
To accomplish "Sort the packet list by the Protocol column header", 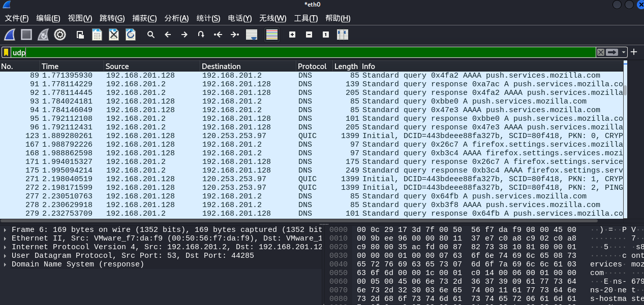I will tap(312, 66).
